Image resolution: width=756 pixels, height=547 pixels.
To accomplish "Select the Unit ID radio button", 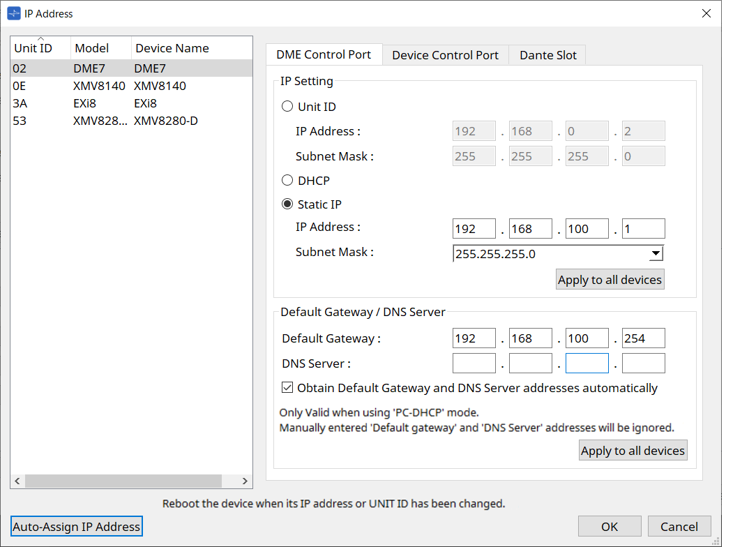I will [x=287, y=107].
